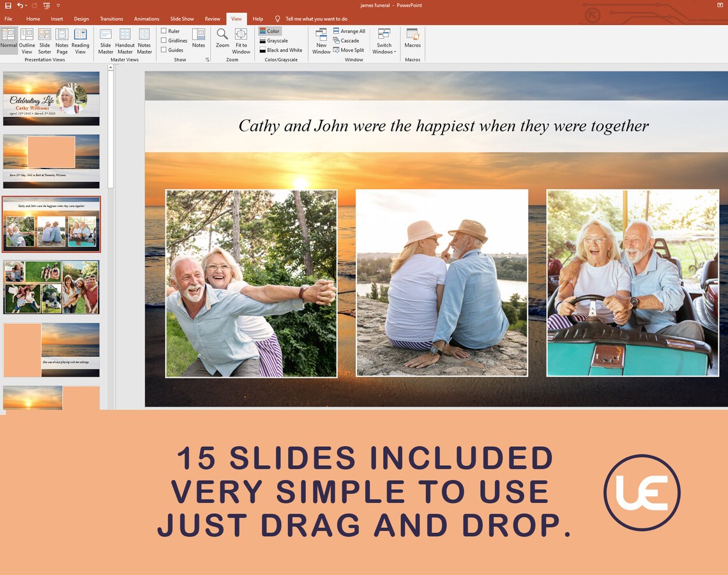
Task: Enable the Ruler checkbox
Action: [x=164, y=31]
